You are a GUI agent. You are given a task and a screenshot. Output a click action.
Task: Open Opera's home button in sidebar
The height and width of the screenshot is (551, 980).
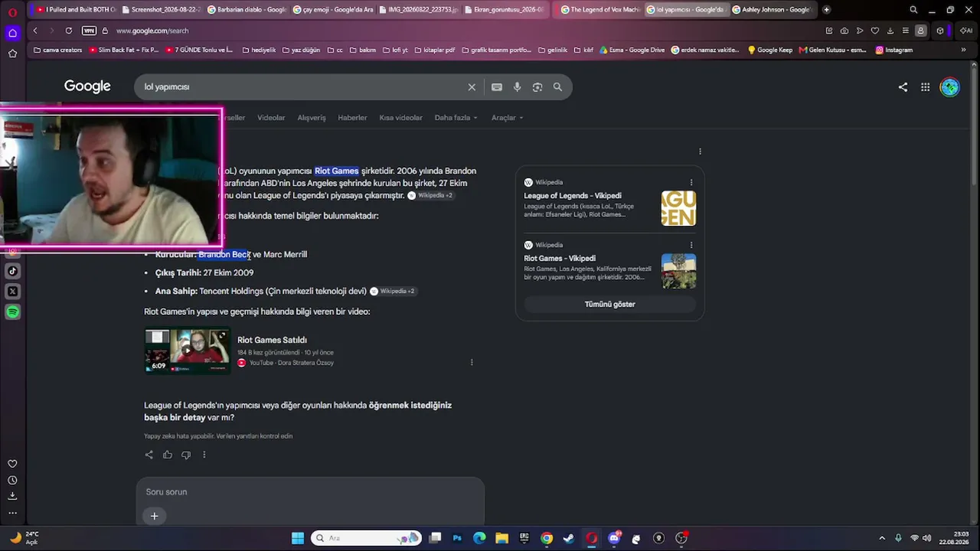pyautogui.click(x=12, y=33)
